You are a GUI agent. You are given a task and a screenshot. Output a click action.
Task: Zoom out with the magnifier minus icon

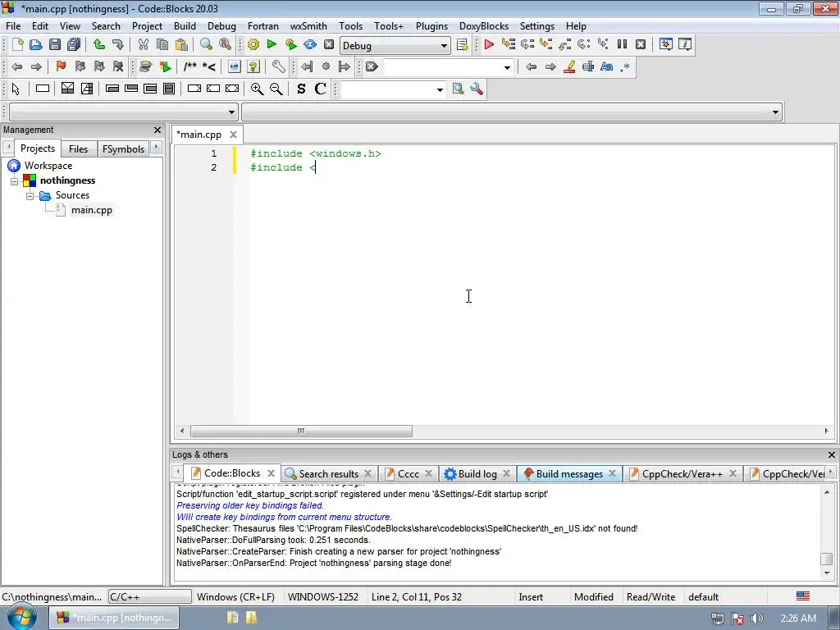pos(276,89)
